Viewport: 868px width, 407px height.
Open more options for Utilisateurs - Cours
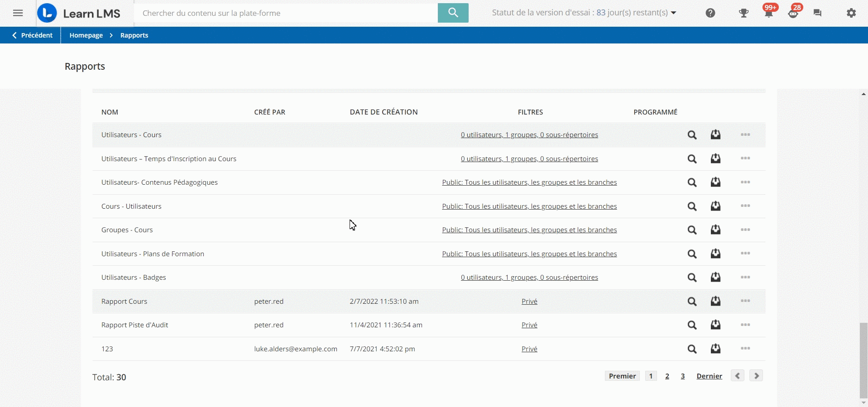tap(745, 135)
